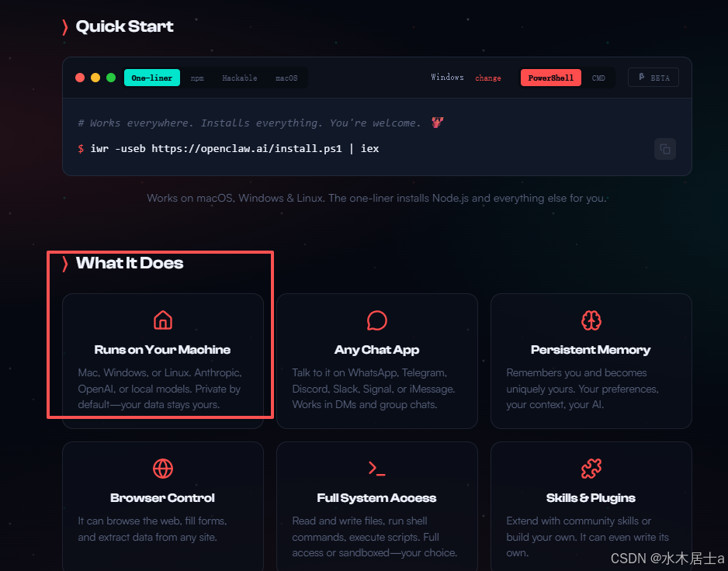Click the 'Works on macOS, Windows & Linux' note

click(376, 199)
